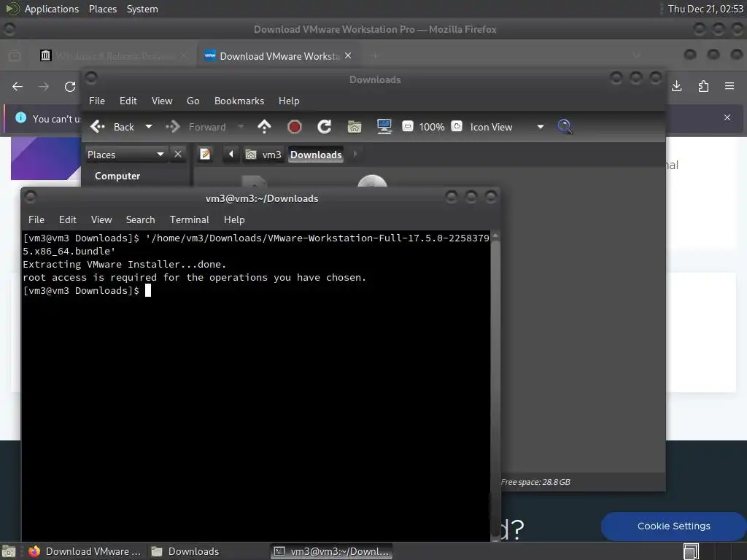The width and height of the screenshot is (747, 560).
Task: Click Firefox reload page icon
Action: (70, 86)
